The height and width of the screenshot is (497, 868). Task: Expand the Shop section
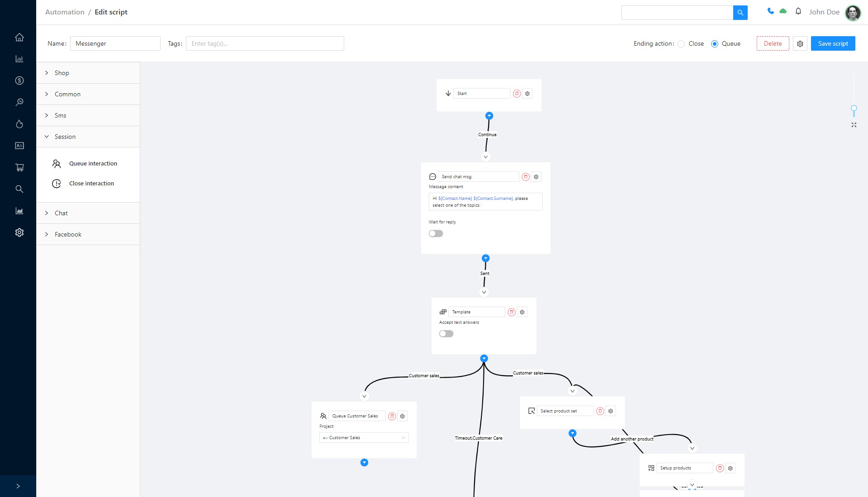61,73
